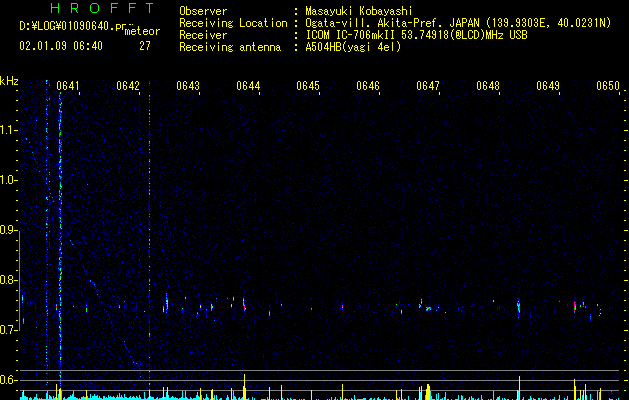Click the date stamp 02.01.09 06:40
Image resolution: width=629 pixels, height=400 pixels.
click(x=61, y=46)
